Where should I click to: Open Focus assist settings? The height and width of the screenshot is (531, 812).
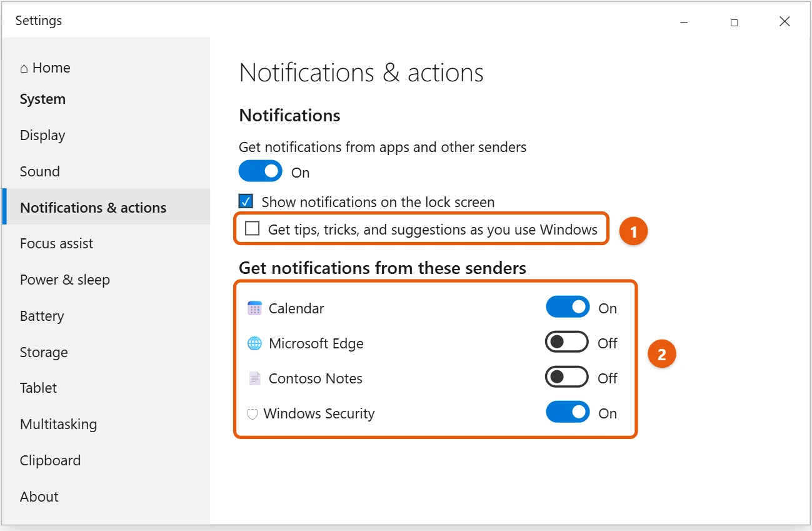[x=56, y=243]
